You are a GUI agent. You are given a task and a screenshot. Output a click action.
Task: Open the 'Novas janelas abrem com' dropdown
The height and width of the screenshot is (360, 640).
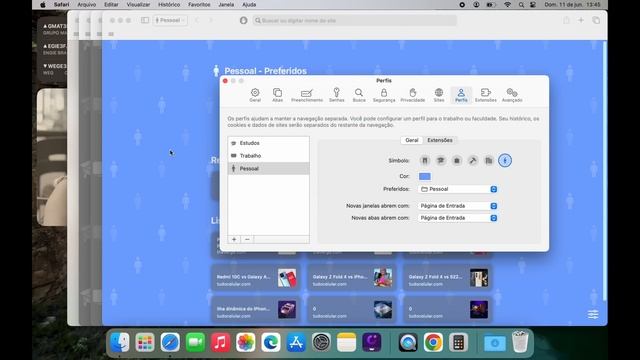[x=458, y=206]
